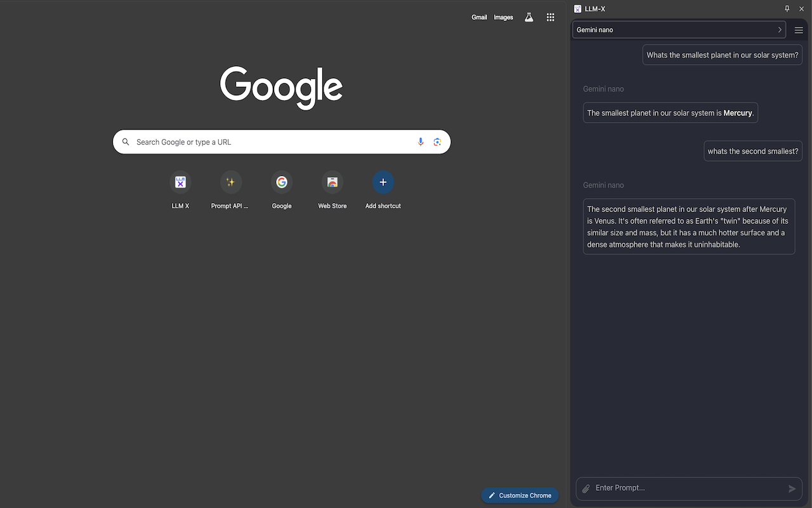This screenshot has width=812, height=508.
Task: Open the LLM X shortcut tile
Action: click(x=180, y=190)
